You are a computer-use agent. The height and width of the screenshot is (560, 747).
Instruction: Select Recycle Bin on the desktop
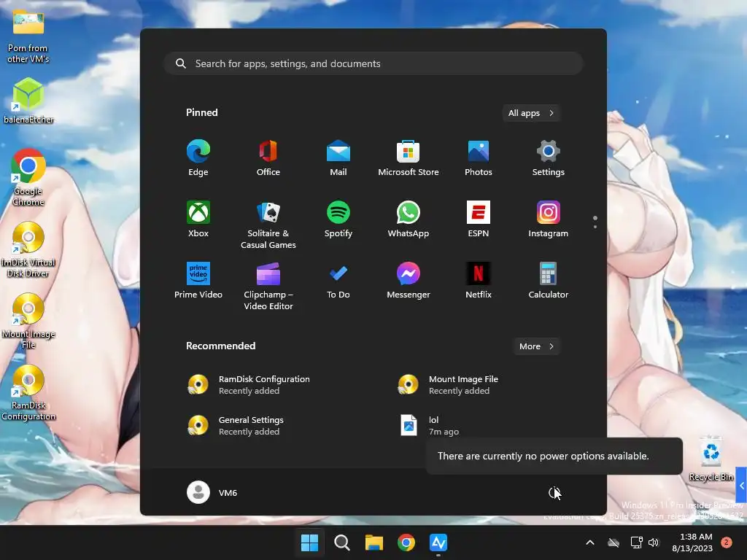711,458
